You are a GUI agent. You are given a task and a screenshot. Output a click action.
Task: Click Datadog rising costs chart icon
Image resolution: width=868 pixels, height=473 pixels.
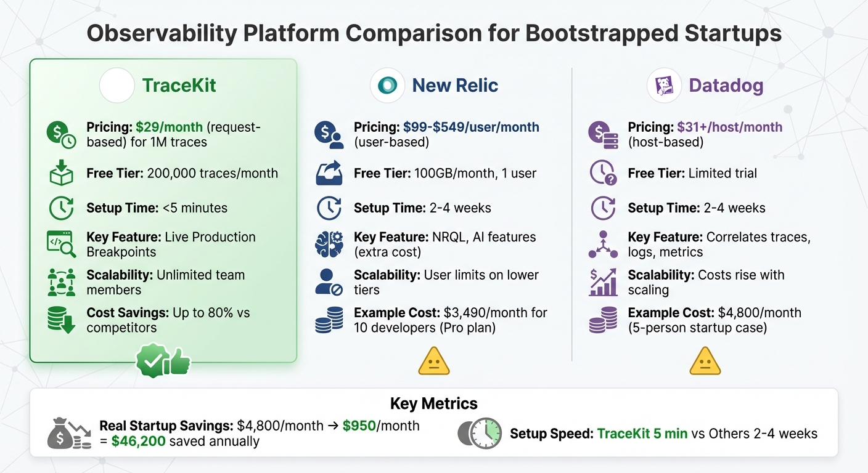tap(603, 282)
